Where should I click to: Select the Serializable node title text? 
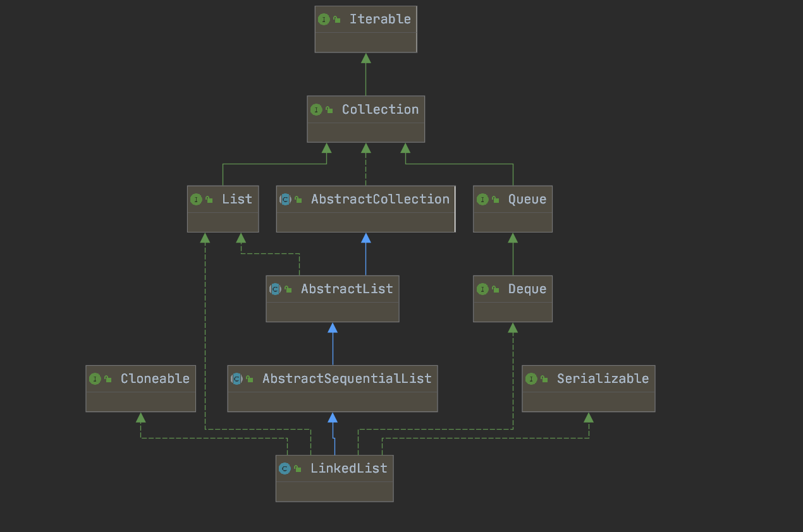tap(603, 378)
